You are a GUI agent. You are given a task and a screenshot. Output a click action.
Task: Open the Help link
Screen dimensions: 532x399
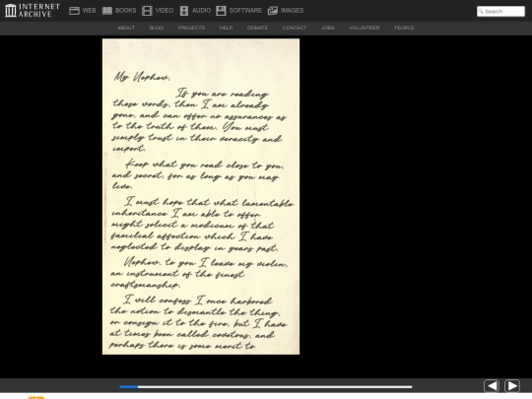pos(226,28)
